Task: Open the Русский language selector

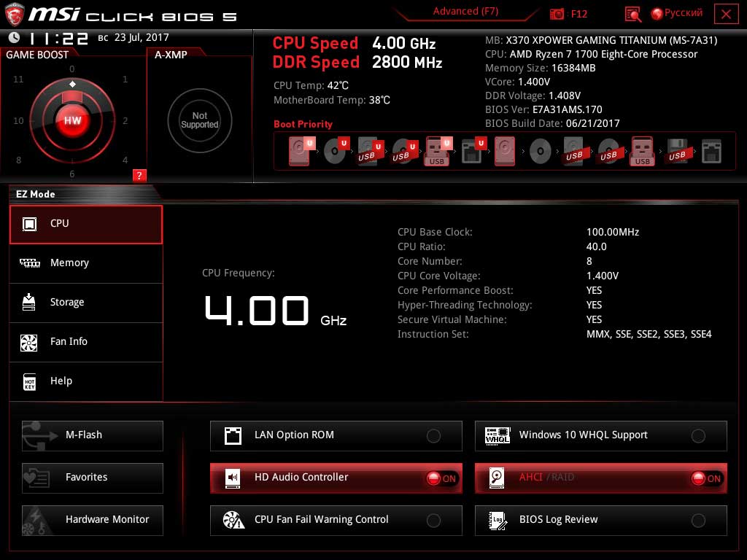Action: click(677, 13)
